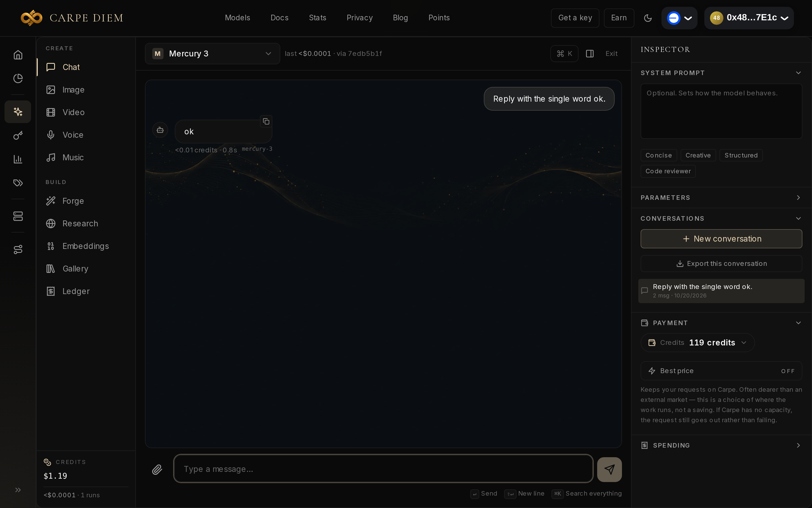Open the 119 credits payment dropdown

[x=698, y=342]
